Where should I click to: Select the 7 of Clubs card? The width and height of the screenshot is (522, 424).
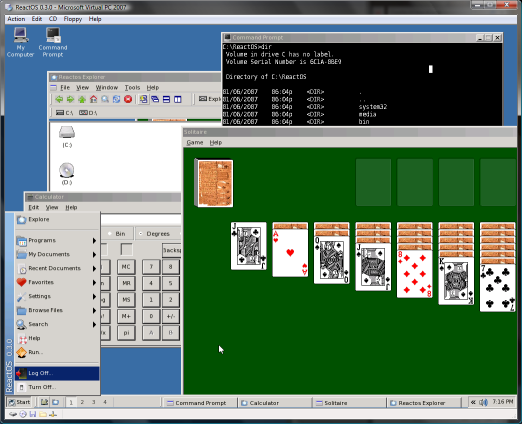point(498,288)
